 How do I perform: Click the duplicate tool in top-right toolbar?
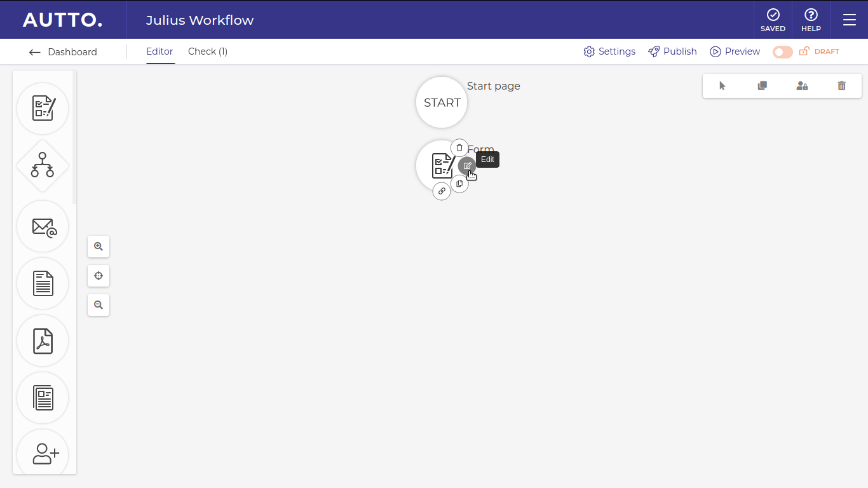pos(763,86)
